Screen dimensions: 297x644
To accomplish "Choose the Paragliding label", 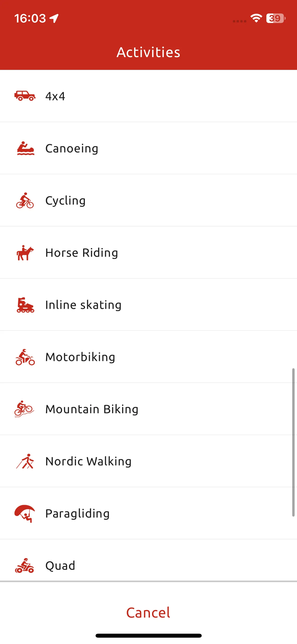I will pos(77,513).
